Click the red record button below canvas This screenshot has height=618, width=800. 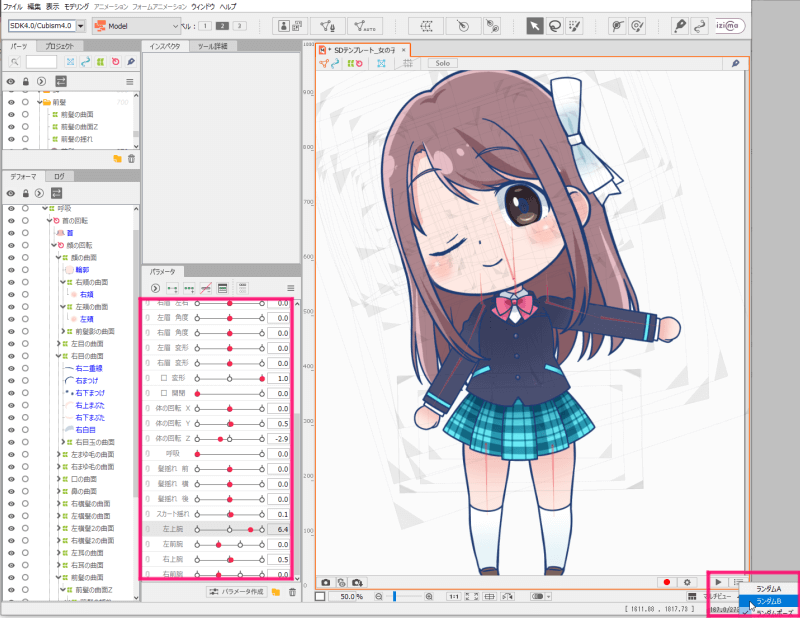coord(666,582)
